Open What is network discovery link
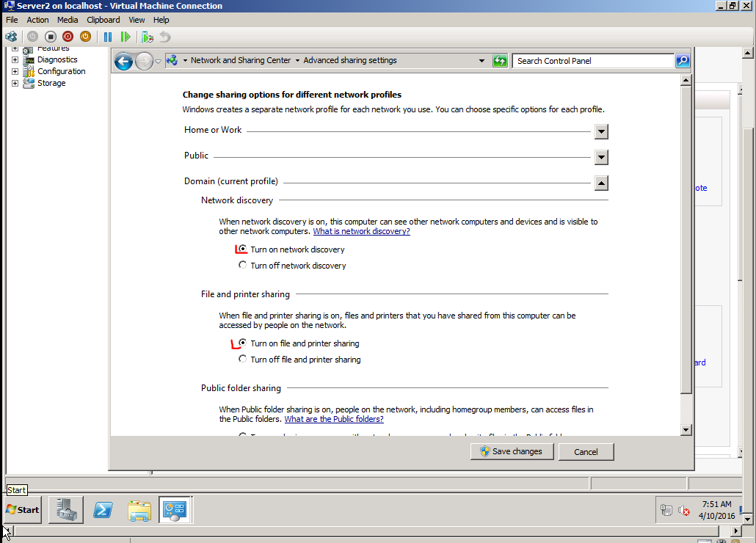 point(362,231)
